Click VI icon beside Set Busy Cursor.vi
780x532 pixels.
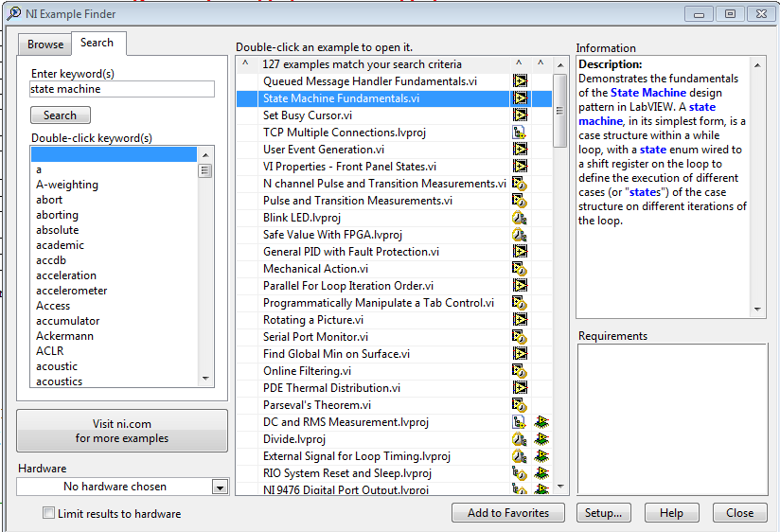(520, 115)
